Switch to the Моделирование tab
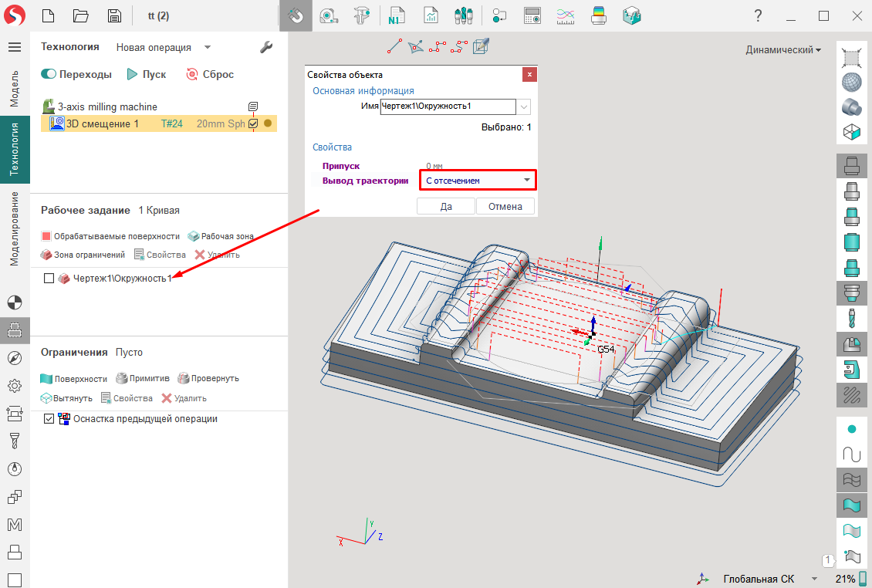872x588 pixels. 15,228
